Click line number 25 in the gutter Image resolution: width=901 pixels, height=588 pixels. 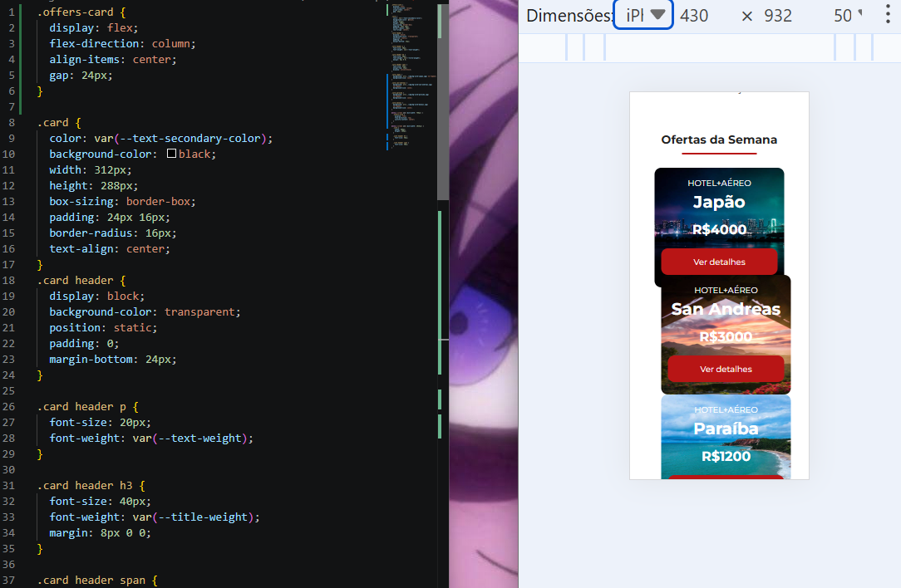pyautogui.click(x=8, y=391)
